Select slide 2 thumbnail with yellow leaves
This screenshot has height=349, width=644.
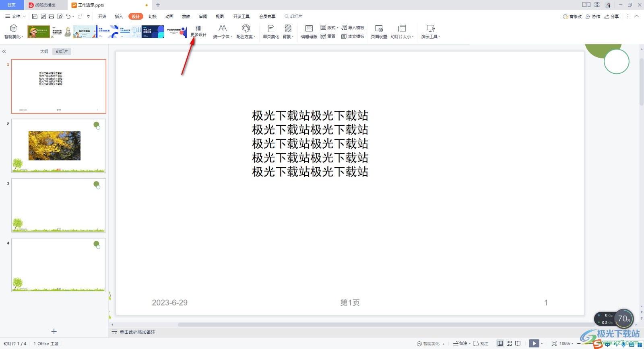[x=59, y=145]
